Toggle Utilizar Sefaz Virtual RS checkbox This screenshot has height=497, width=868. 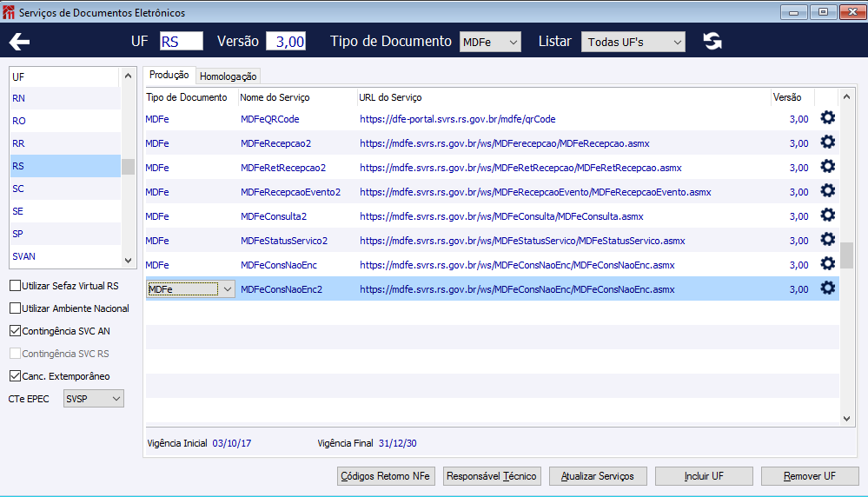16,286
